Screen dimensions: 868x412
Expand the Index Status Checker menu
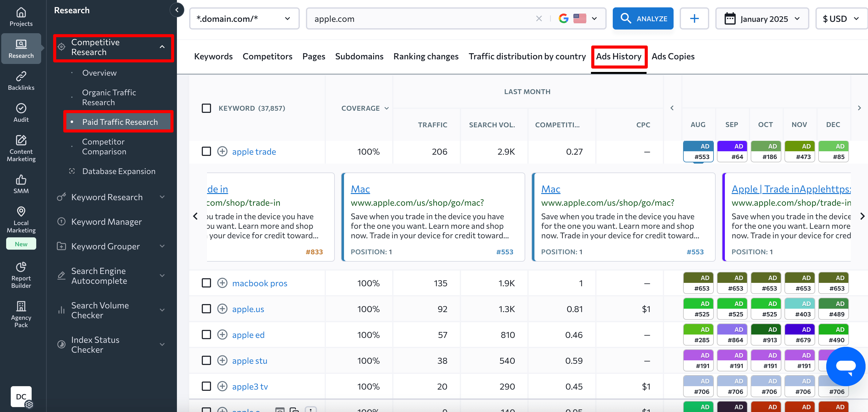pyautogui.click(x=162, y=345)
